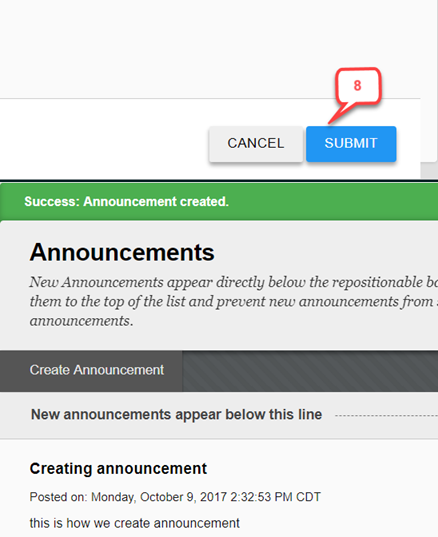The height and width of the screenshot is (537, 438).
Task: Click the dashed repositionable divider line
Action: [386, 416]
